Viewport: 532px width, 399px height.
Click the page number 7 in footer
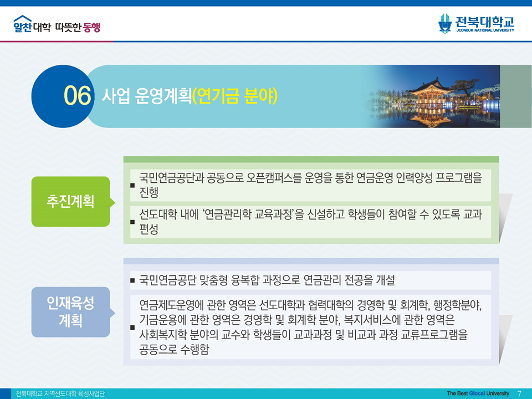pos(519,393)
